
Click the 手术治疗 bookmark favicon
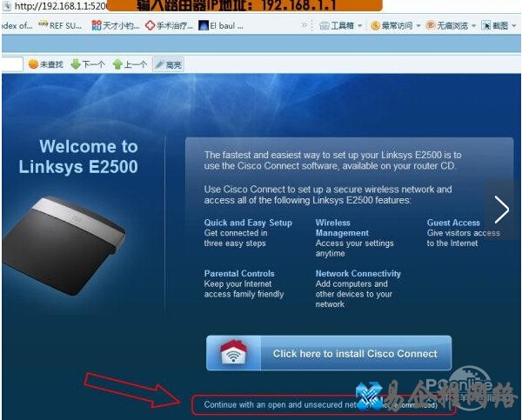(151, 25)
